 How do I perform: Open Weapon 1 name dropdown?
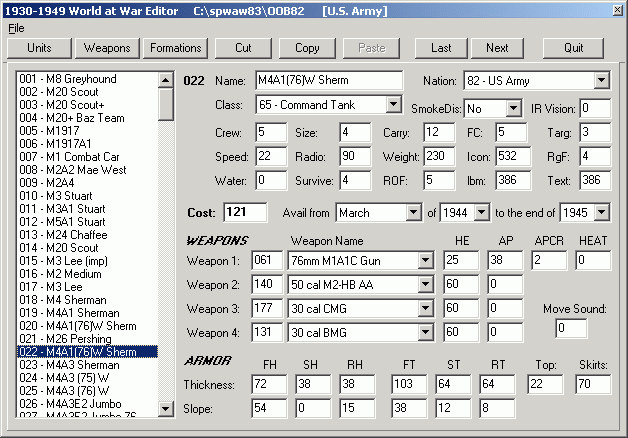425,261
